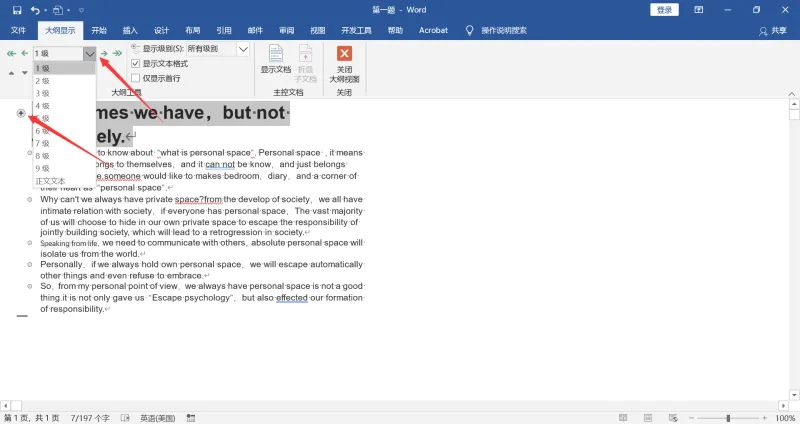The height and width of the screenshot is (424, 800).
Task: Click the Move Down triangle icon
Action: 24,73
